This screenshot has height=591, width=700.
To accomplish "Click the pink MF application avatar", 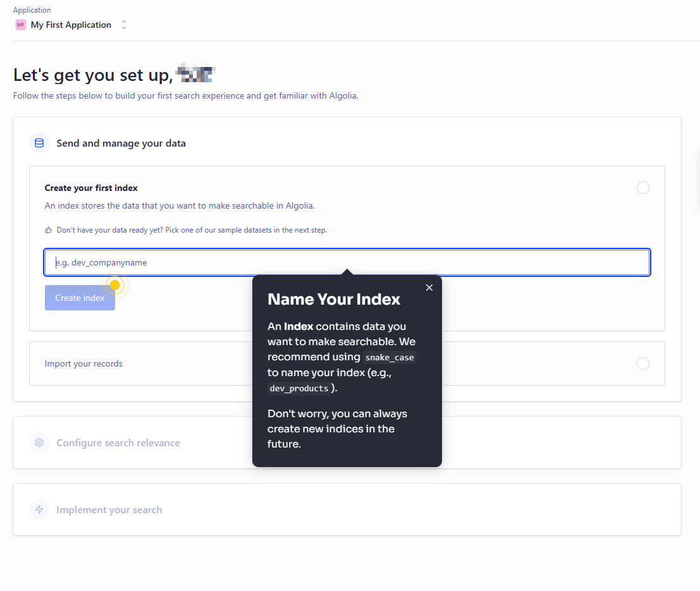I will [x=21, y=25].
